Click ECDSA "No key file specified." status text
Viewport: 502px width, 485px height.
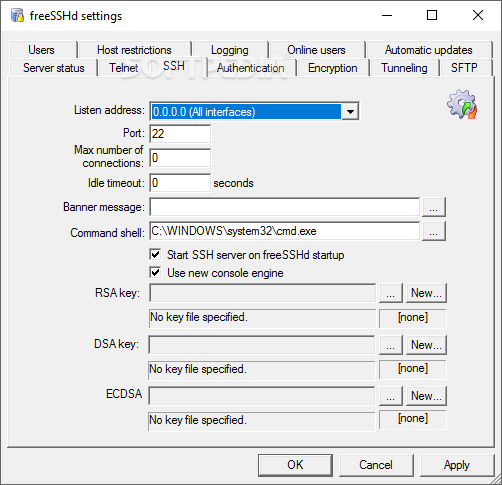click(x=198, y=420)
